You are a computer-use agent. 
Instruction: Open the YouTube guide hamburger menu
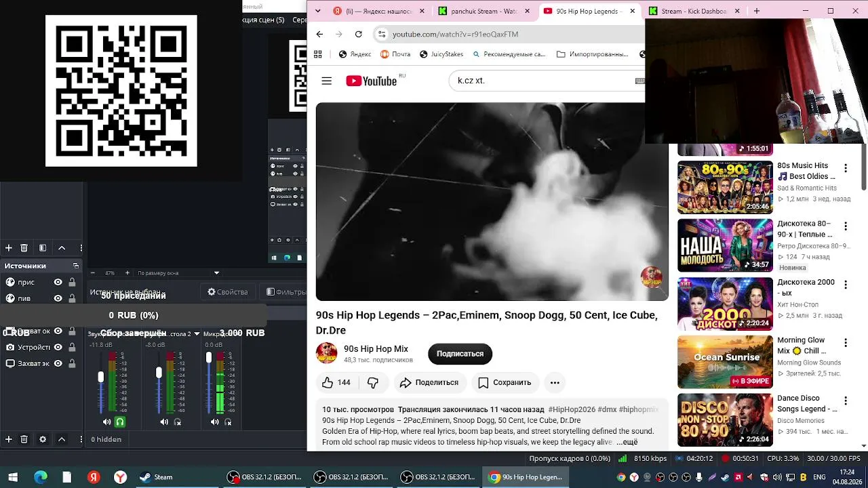click(x=327, y=81)
